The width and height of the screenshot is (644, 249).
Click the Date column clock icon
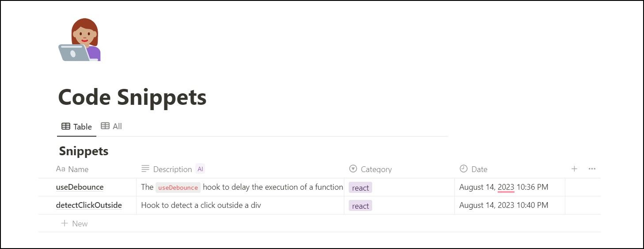(463, 169)
